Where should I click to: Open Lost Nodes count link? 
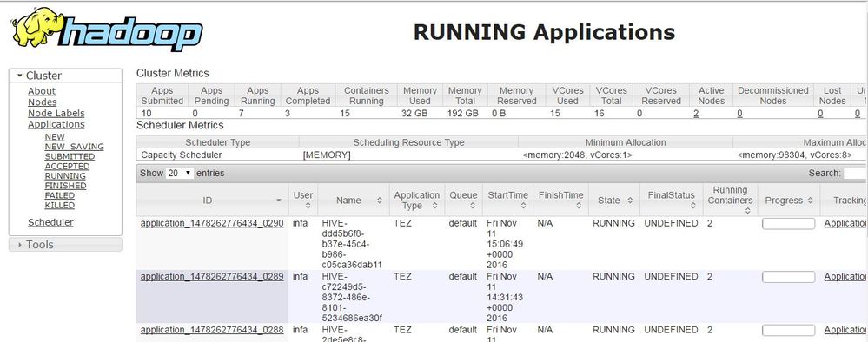(x=820, y=114)
